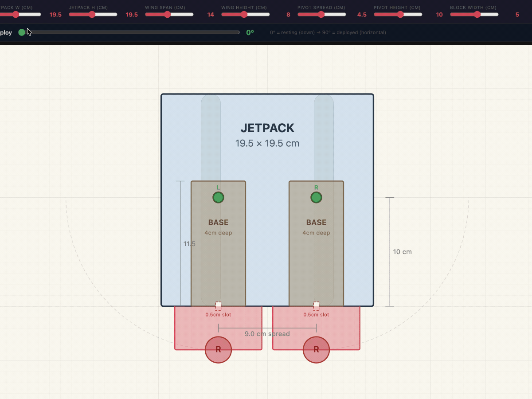
Task: Click the green 0° deploy readout
Action: click(249, 32)
